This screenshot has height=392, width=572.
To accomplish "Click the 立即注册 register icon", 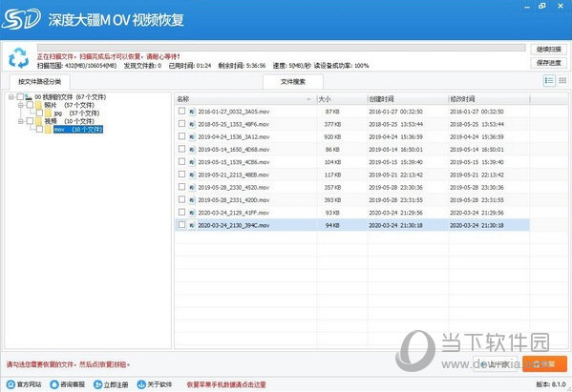I will click(x=97, y=384).
